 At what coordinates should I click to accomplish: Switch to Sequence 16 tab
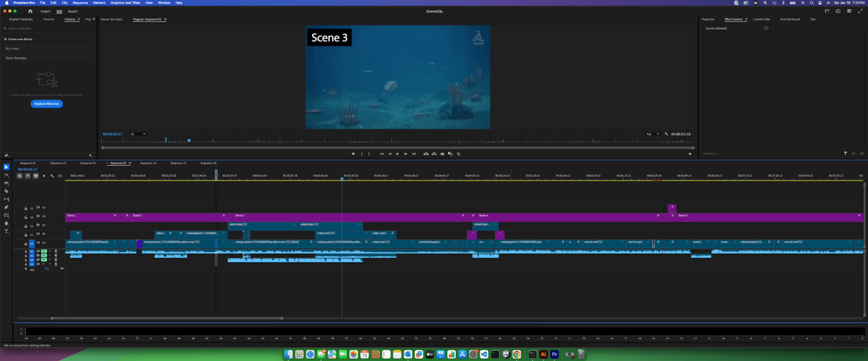(x=148, y=163)
